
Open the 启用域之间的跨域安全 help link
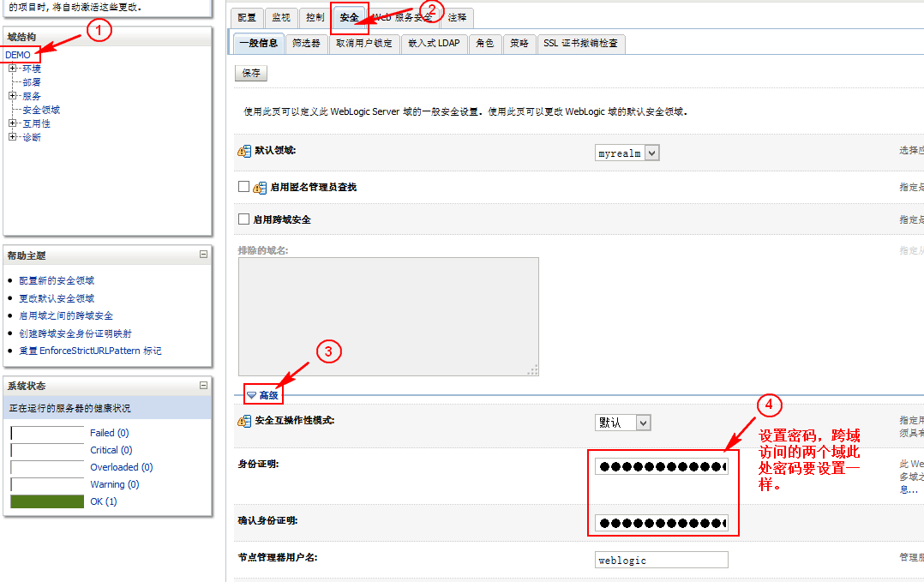(66, 315)
